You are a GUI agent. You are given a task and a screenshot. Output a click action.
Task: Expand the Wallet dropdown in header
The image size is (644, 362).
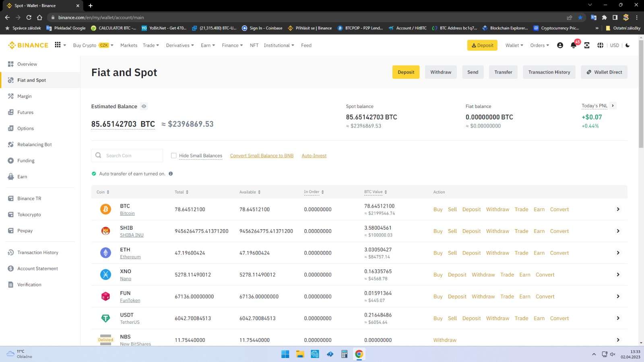[x=514, y=45]
